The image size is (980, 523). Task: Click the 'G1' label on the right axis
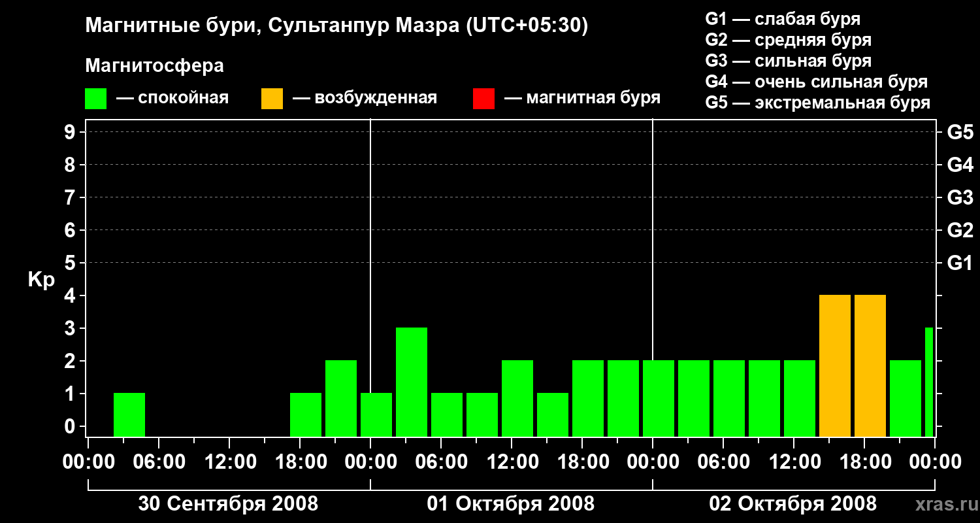[x=960, y=263]
